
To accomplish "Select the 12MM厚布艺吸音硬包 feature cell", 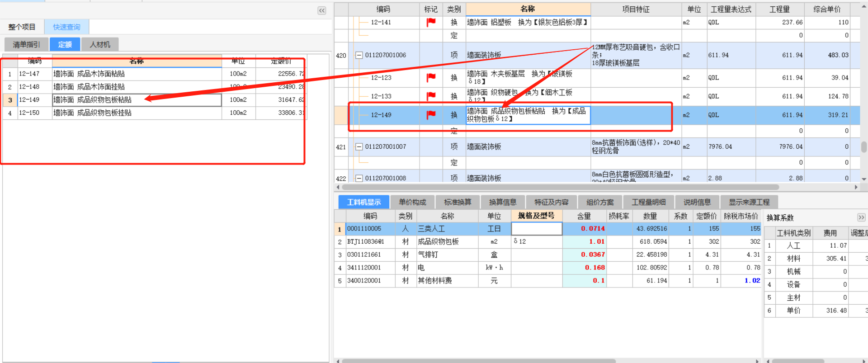I will (636, 55).
